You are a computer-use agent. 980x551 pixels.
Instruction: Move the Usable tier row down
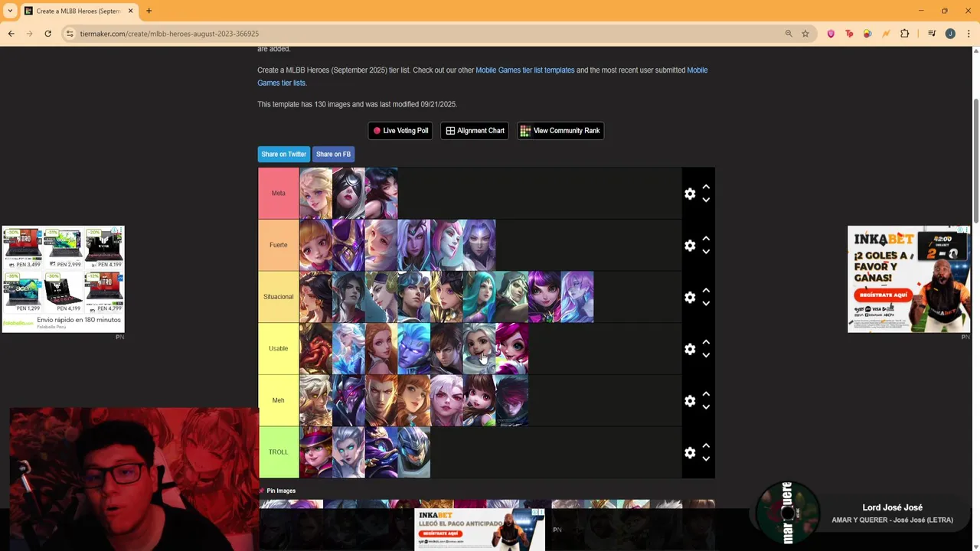click(x=706, y=355)
